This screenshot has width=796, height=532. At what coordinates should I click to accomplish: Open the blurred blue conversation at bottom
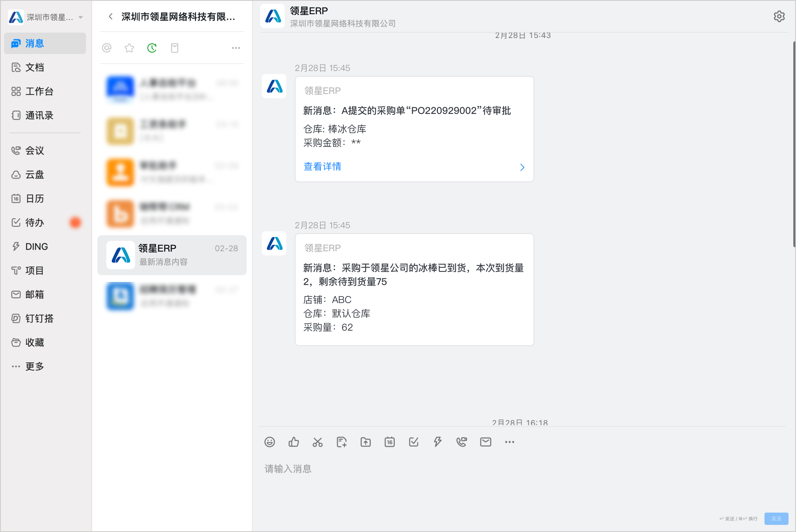pos(172,296)
